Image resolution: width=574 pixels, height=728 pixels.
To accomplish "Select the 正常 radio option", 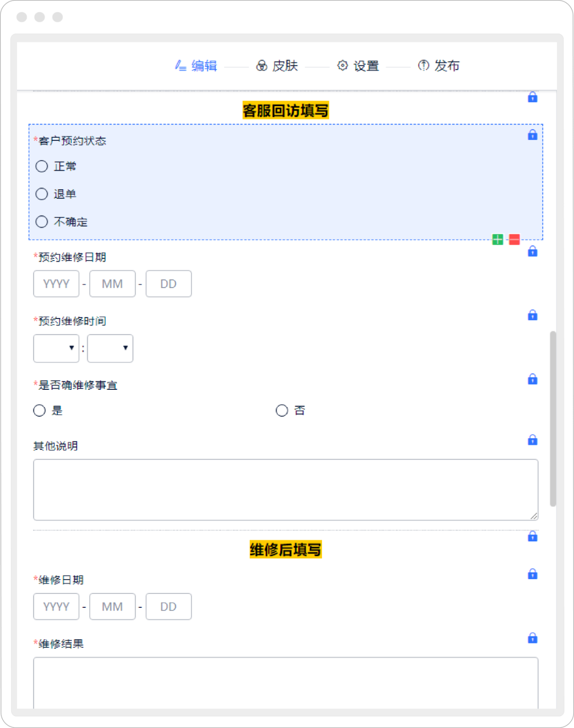I will click(41, 166).
